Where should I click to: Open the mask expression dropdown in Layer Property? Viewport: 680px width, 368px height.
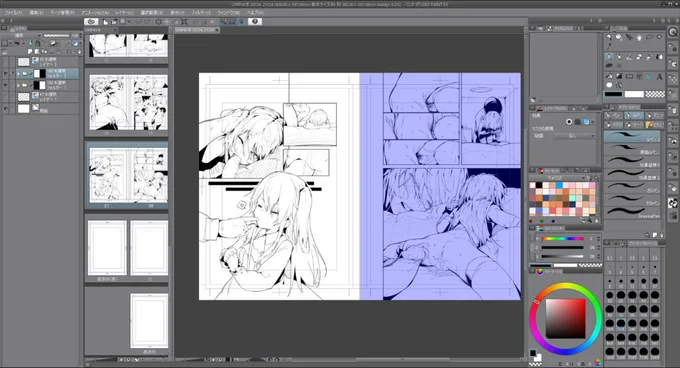(x=575, y=136)
